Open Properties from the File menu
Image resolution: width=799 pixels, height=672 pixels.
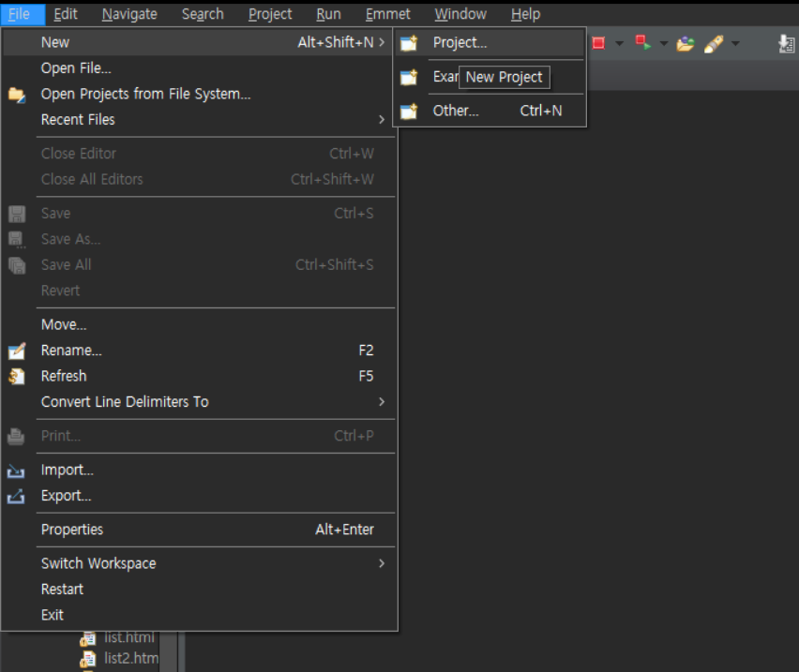199,530
